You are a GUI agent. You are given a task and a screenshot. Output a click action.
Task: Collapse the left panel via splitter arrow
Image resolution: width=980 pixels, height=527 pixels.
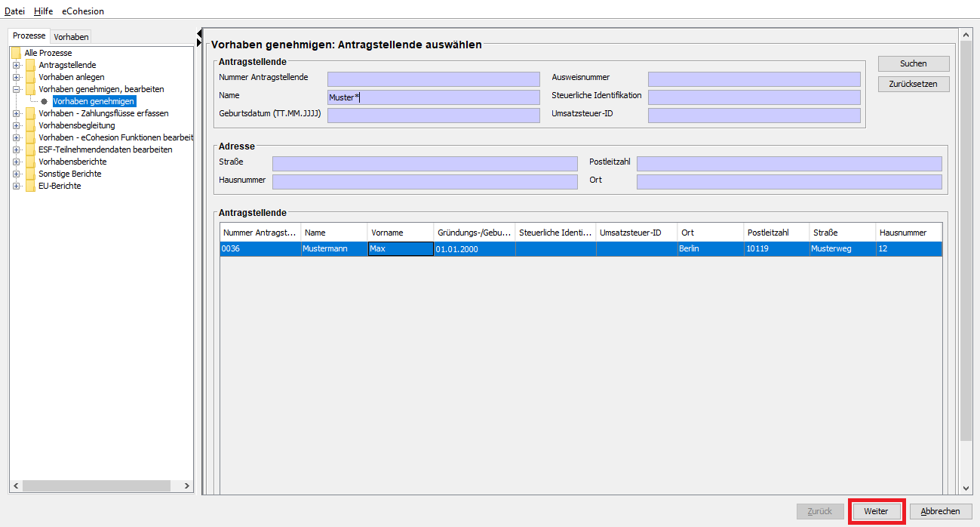pyautogui.click(x=199, y=32)
